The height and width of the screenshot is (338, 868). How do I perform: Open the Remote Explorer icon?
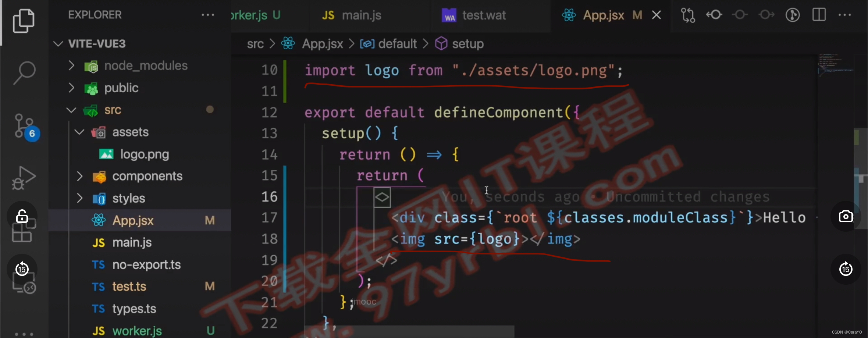(x=24, y=284)
